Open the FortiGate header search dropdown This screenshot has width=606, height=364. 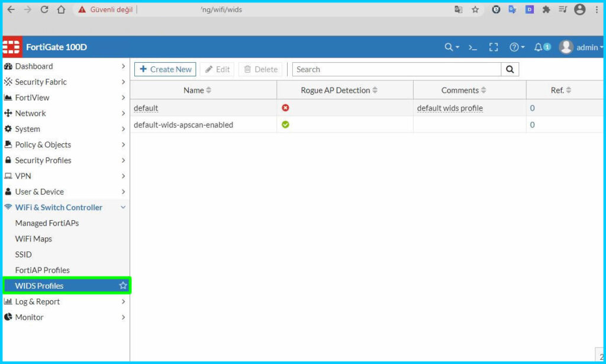tap(452, 47)
